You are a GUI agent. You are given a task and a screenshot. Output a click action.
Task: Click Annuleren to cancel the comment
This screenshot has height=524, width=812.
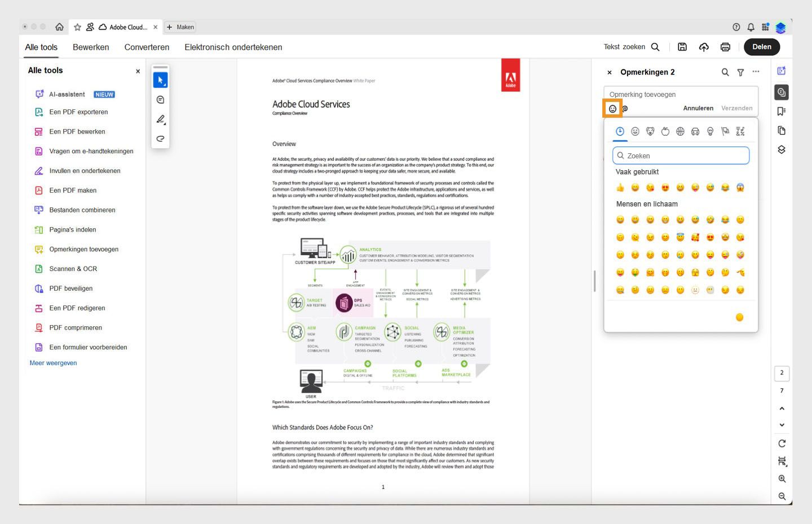click(x=698, y=108)
